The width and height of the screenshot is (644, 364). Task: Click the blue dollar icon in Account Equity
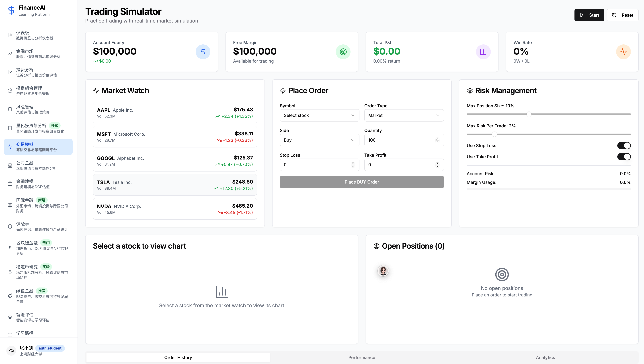(x=203, y=52)
